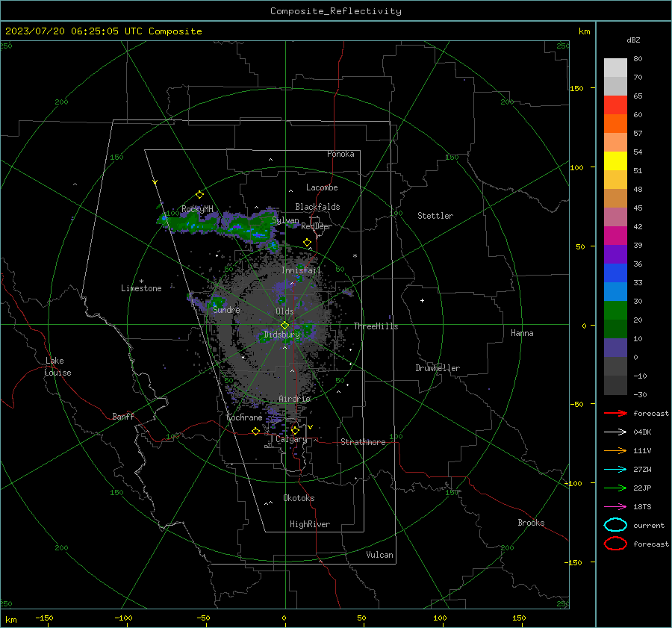Click the red 60–65 dBZ color swatch
This screenshot has width=672, height=628.
pos(615,105)
